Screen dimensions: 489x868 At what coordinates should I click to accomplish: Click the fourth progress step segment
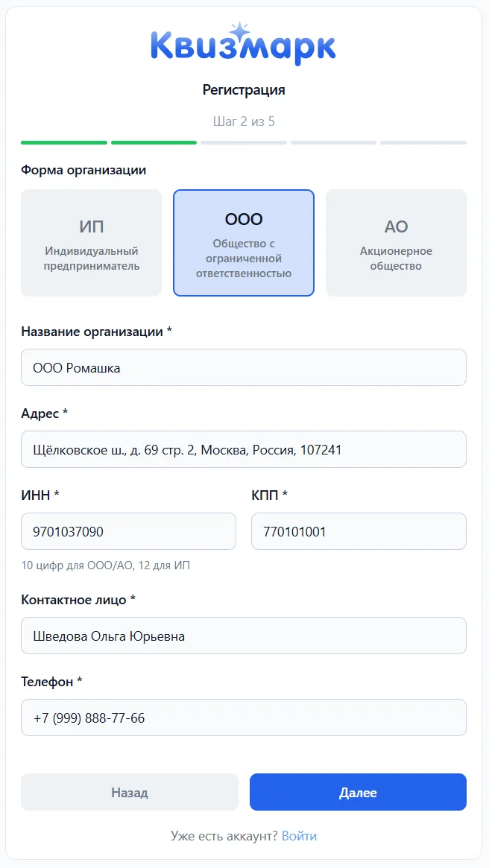click(x=333, y=143)
